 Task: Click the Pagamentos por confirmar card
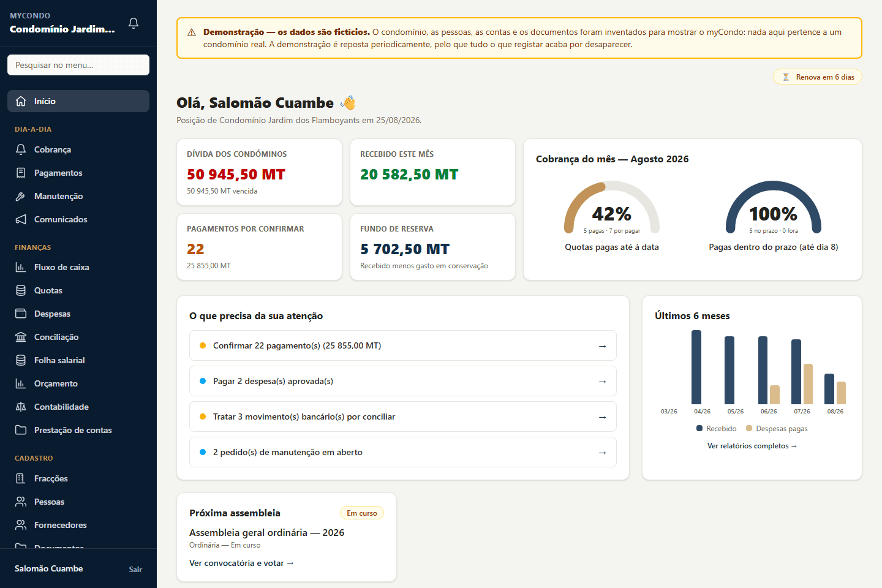click(x=259, y=247)
